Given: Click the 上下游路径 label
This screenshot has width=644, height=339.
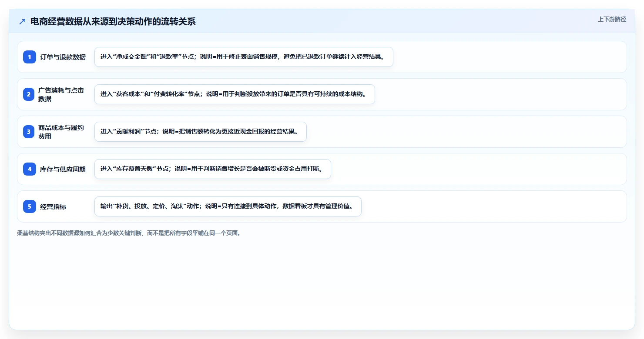Looking at the screenshot, I should [612, 19].
